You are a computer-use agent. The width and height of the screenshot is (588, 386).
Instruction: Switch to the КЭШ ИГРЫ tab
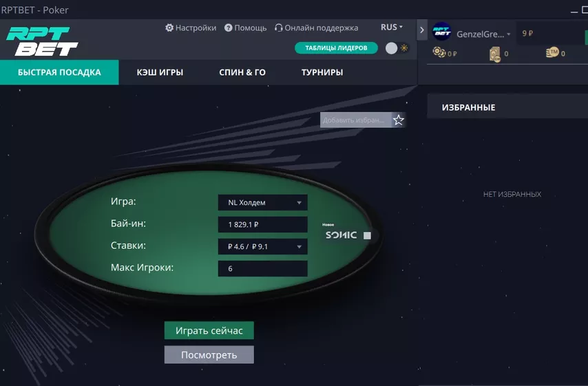[x=160, y=72]
